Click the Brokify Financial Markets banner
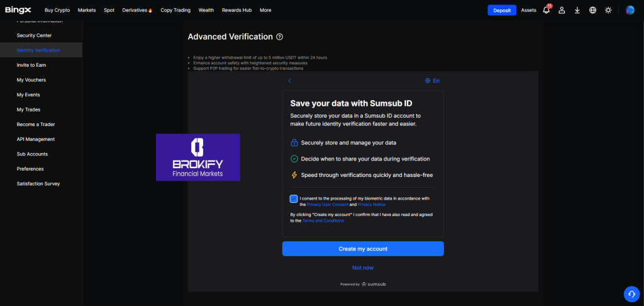This screenshot has width=644, height=306. coord(198,157)
